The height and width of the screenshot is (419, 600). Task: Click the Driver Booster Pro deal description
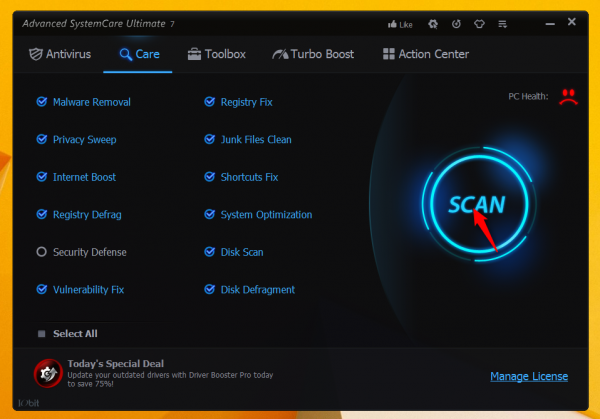[170, 379]
